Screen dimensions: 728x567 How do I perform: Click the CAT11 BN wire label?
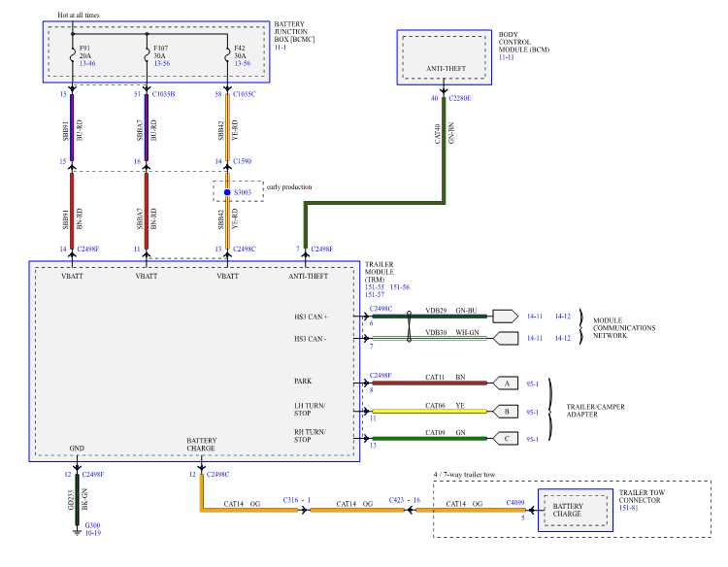point(446,377)
